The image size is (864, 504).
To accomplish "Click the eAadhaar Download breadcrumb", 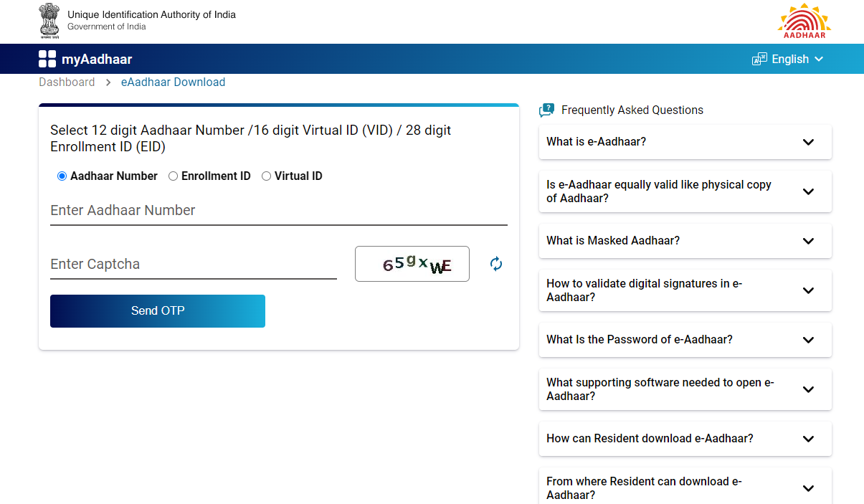I will pyautogui.click(x=173, y=82).
